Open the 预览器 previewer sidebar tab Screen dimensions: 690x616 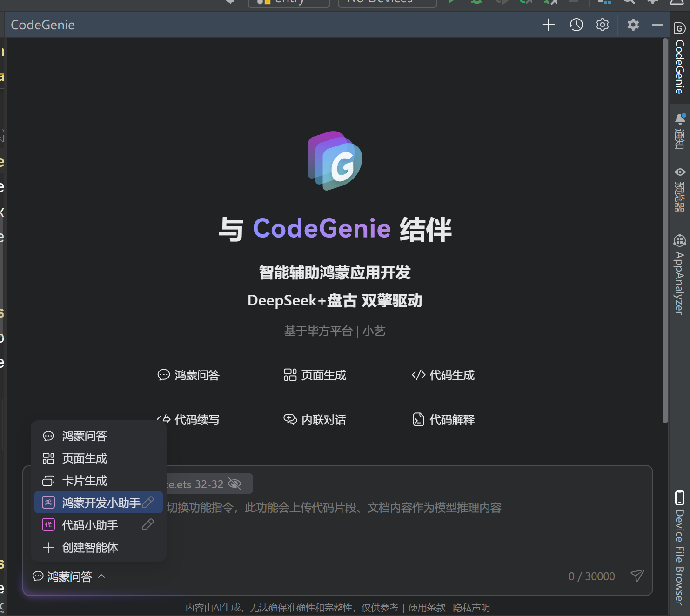pos(679,190)
